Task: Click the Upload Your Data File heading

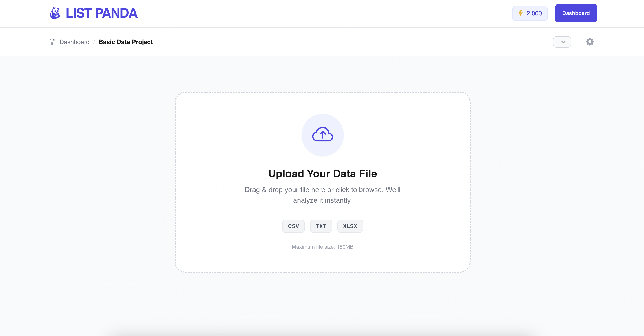Action: pos(322,174)
